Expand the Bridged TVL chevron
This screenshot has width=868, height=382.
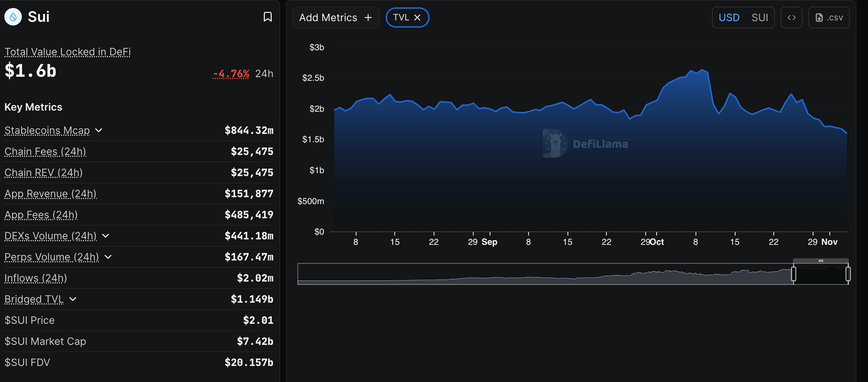point(72,299)
